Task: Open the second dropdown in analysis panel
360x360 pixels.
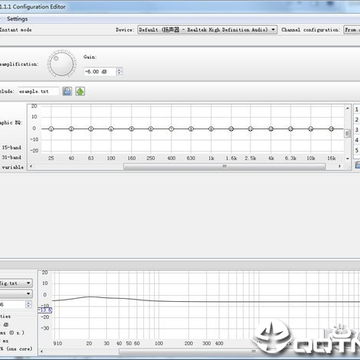Action: point(16,294)
